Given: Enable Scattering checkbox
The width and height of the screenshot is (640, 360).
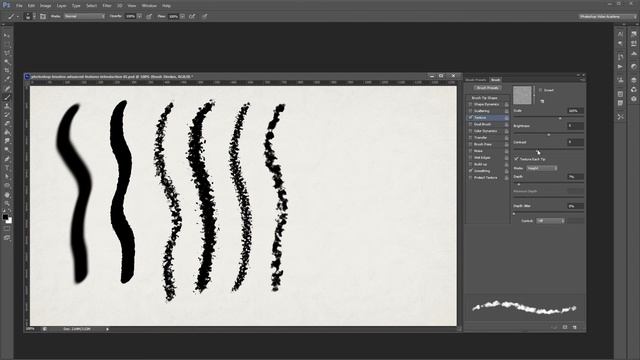Looking at the screenshot, I should pos(470,111).
